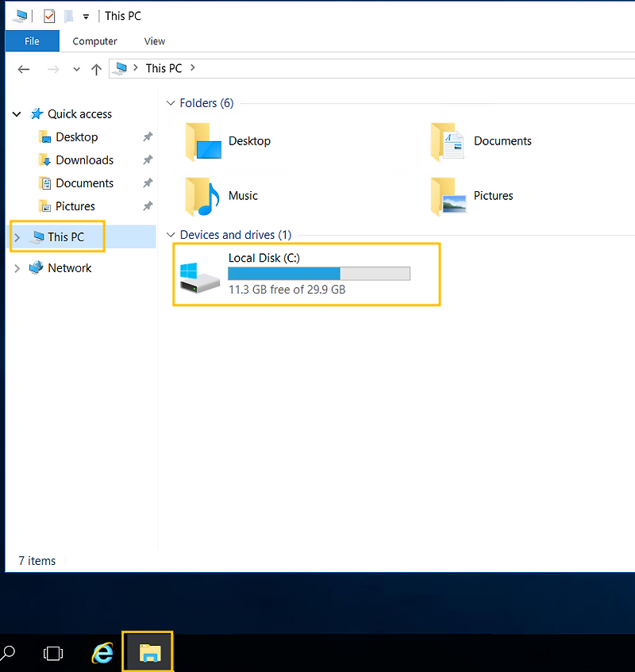This screenshot has height=672, width=635.
Task: Select Downloads in the Quick access sidebar
Action: tap(84, 159)
